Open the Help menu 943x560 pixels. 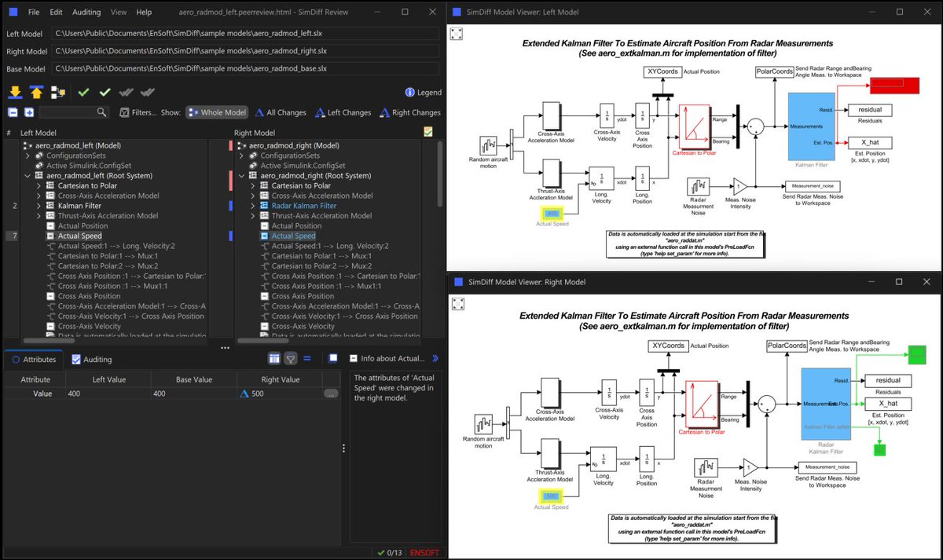(x=144, y=13)
